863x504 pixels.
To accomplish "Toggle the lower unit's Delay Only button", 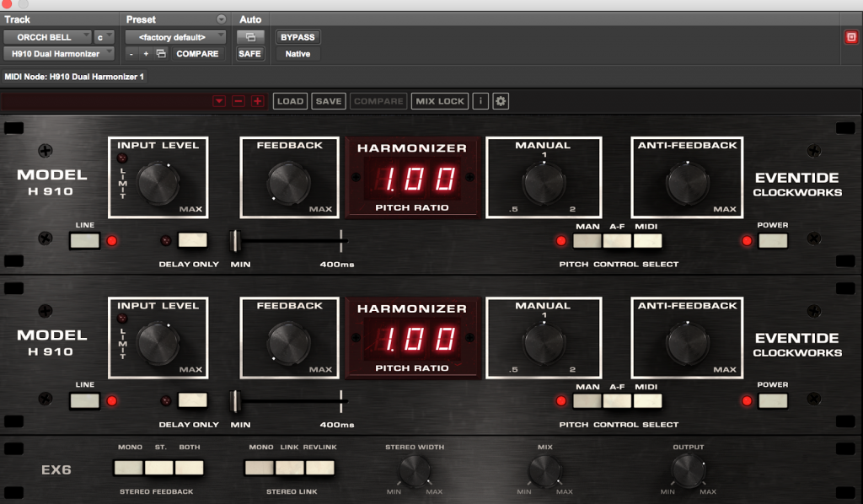I will [193, 400].
